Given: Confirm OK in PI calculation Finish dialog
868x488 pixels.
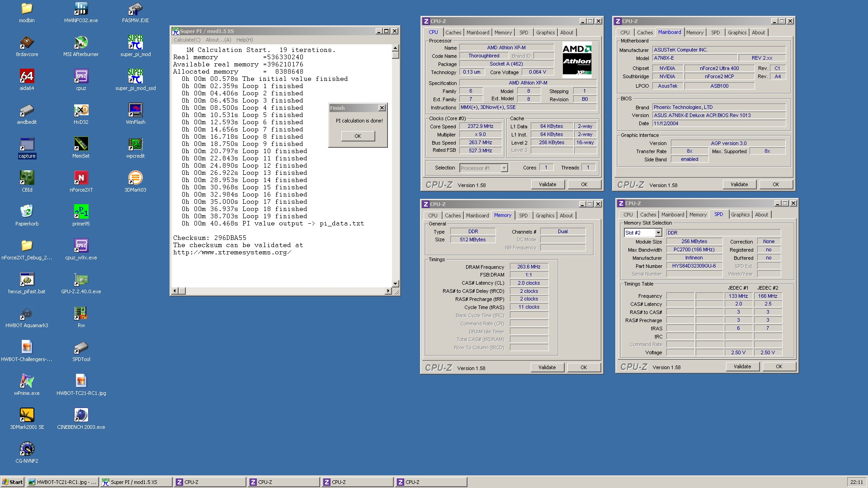Looking at the screenshot, I should (x=358, y=136).
